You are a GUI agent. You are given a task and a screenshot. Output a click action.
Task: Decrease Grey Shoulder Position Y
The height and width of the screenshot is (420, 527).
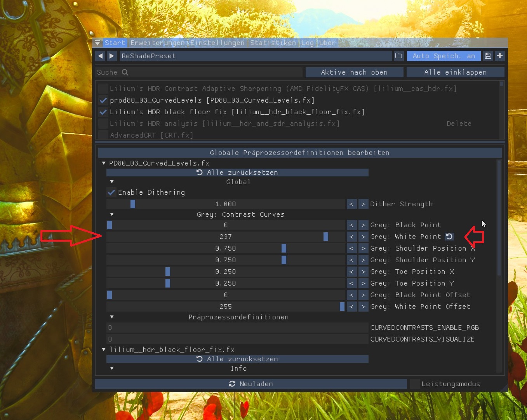pyautogui.click(x=351, y=260)
